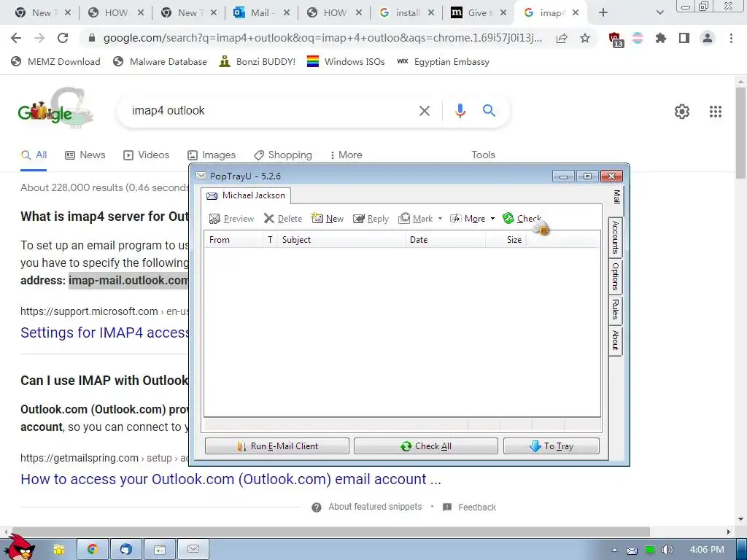
Task: Switch to the Mail side tab
Action: [x=616, y=197]
